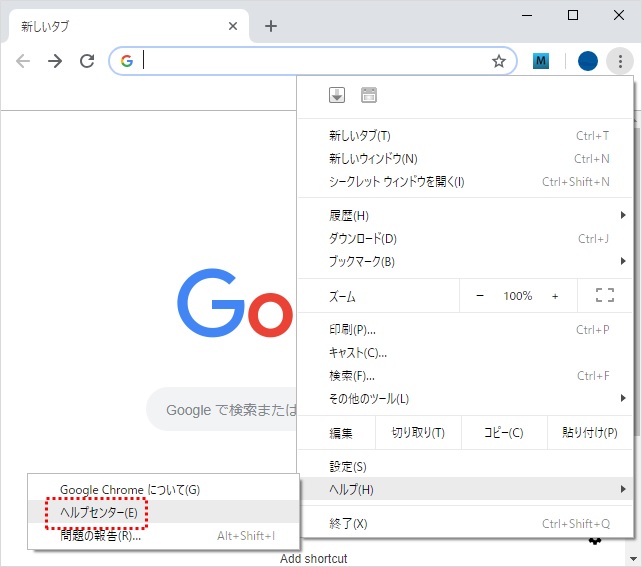The width and height of the screenshot is (642, 567).
Task: Click the 新しいタブ tab title
Action: (45, 26)
